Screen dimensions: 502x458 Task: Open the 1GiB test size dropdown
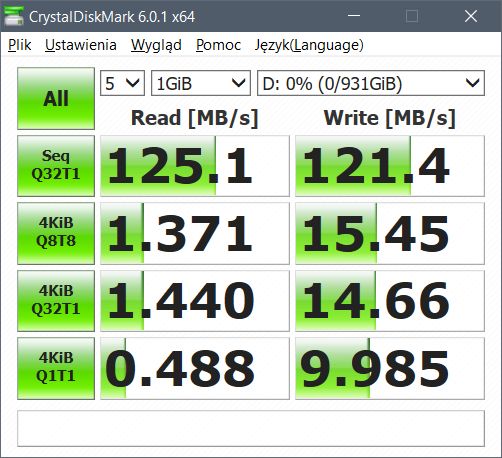point(201,83)
